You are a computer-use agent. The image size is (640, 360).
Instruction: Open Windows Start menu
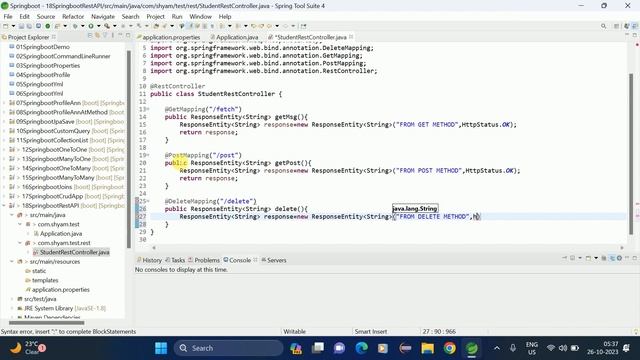(x=161, y=348)
